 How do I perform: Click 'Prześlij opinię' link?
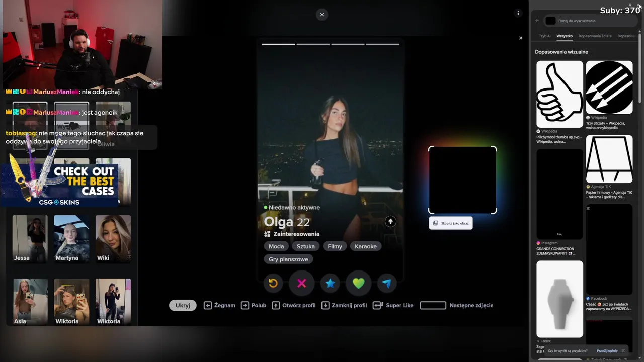pos(607,351)
